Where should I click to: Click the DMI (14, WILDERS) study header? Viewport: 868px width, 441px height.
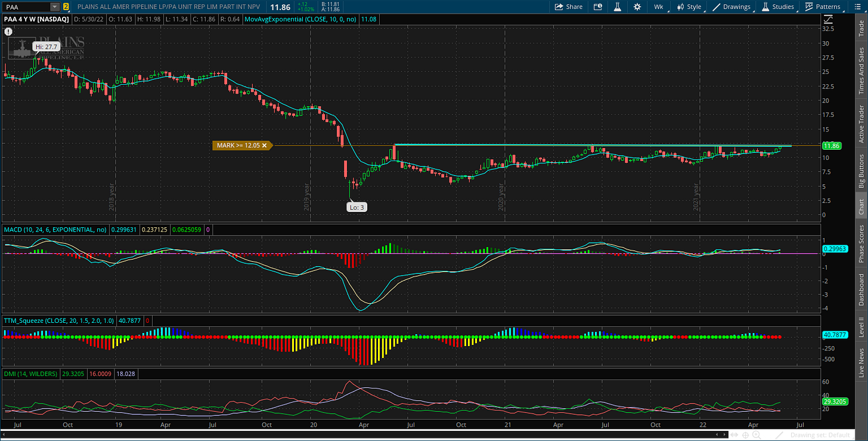30,374
